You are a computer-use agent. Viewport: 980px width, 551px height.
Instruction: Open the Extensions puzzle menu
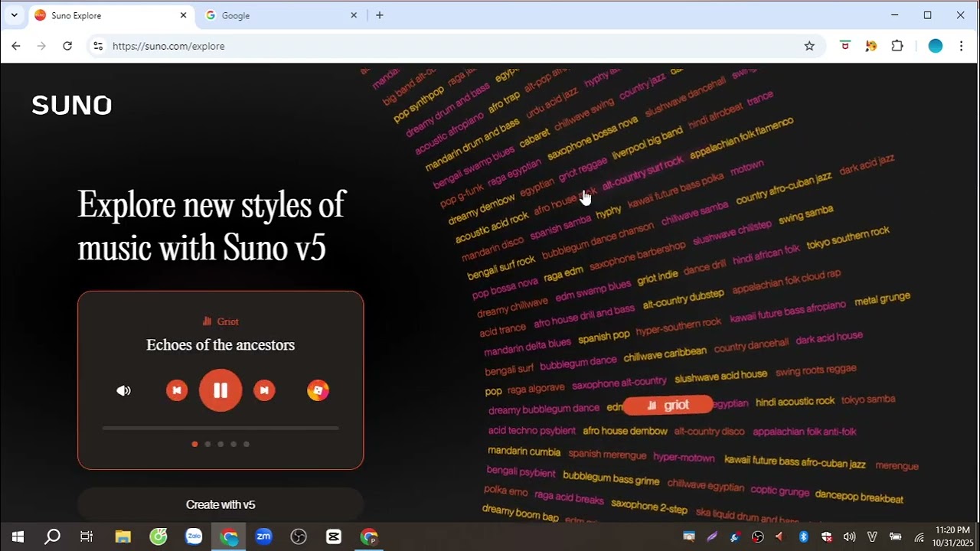[x=897, y=46]
